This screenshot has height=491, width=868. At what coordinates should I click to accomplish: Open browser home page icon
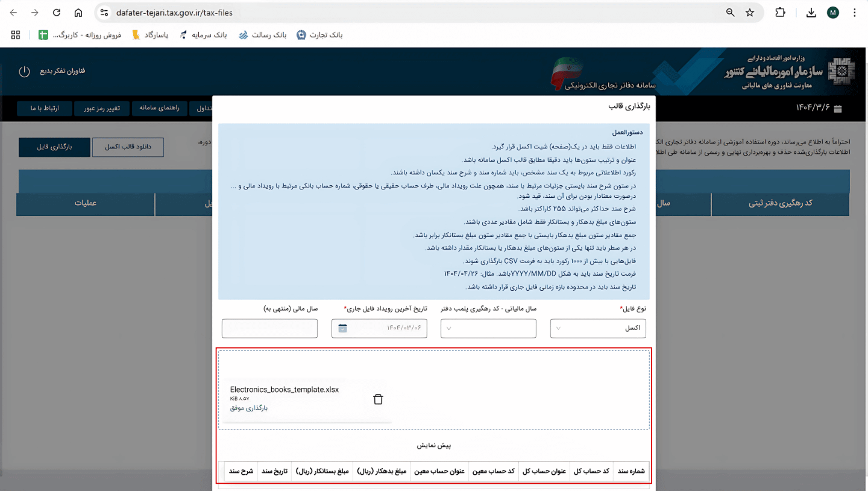pos(78,13)
